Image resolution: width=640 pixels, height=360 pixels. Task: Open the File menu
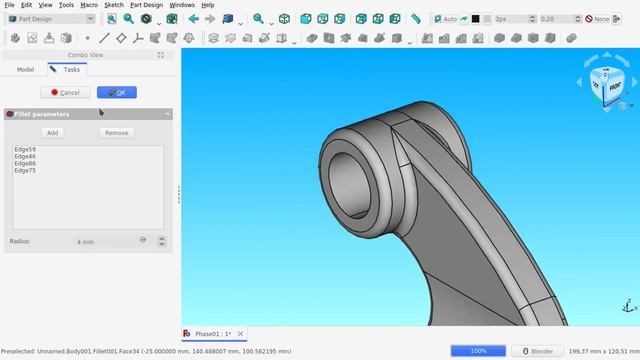(9, 5)
